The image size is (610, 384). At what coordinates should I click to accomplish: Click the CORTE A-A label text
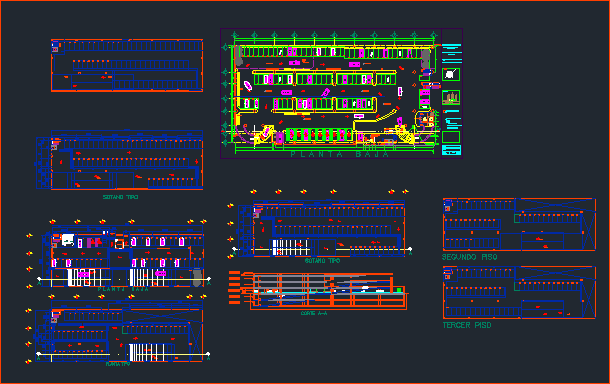pyautogui.click(x=314, y=313)
